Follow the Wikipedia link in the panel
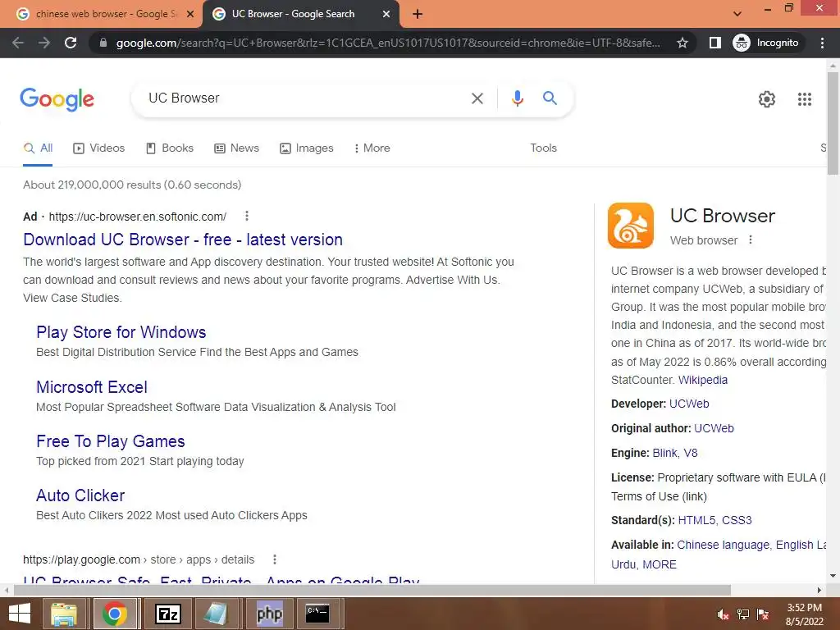840x630 pixels. [703, 380]
